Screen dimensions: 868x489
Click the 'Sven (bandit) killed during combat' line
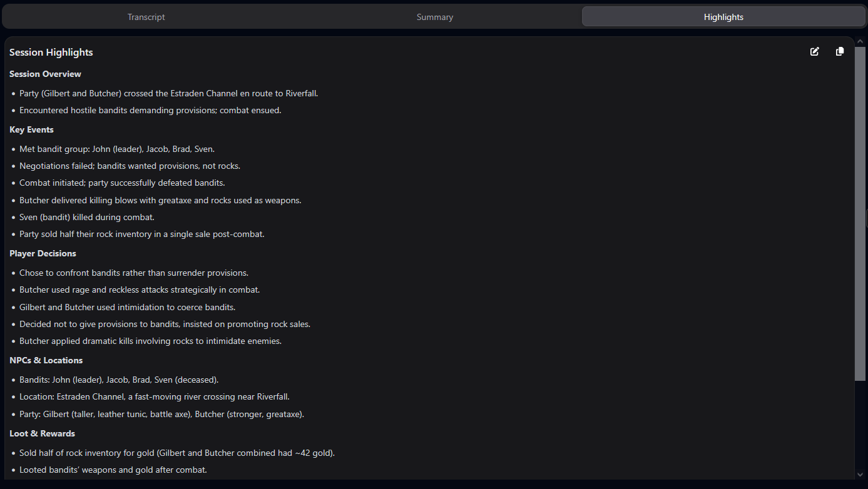pyautogui.click(x=87, y=217)
